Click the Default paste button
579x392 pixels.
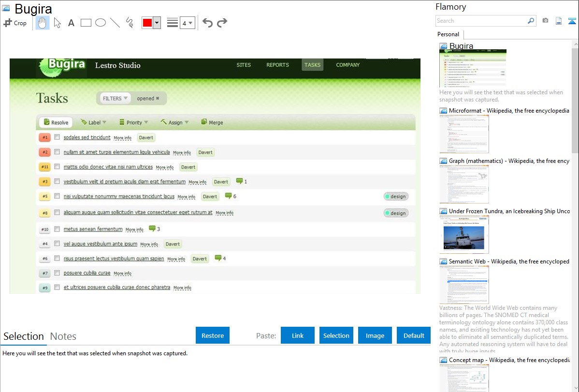[414, 335]
